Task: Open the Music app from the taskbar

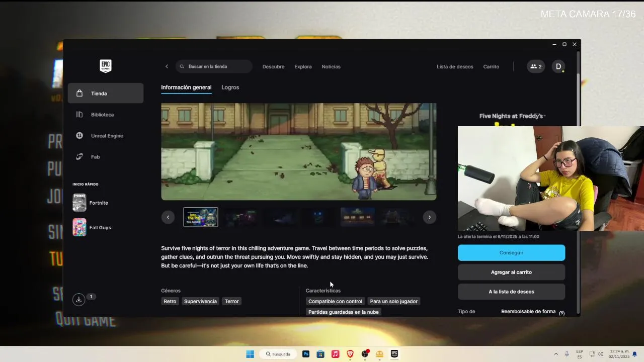Action: (335, 354)
